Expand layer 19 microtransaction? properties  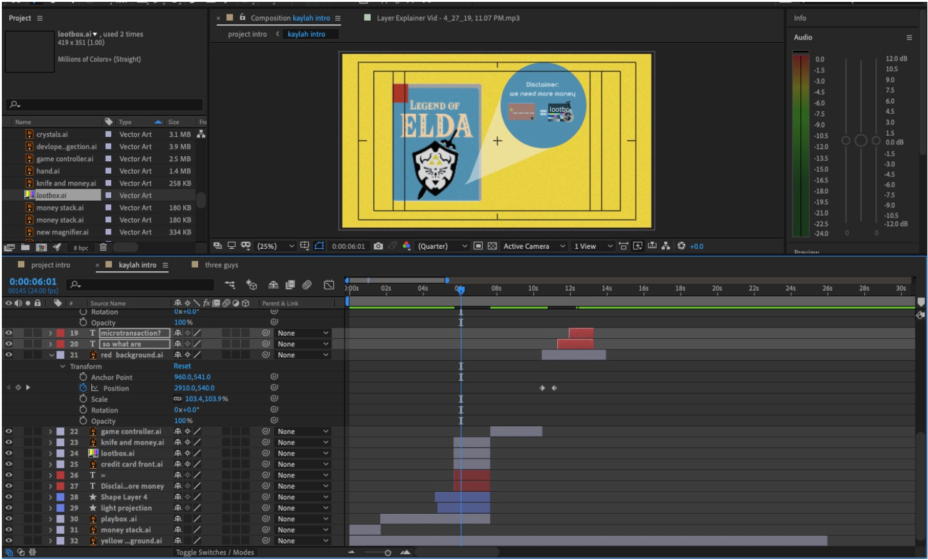pyautogui.click(x=51, y=333)
